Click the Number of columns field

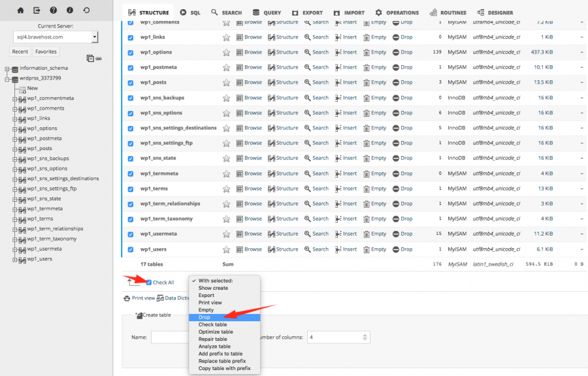(x=338, y=337)
